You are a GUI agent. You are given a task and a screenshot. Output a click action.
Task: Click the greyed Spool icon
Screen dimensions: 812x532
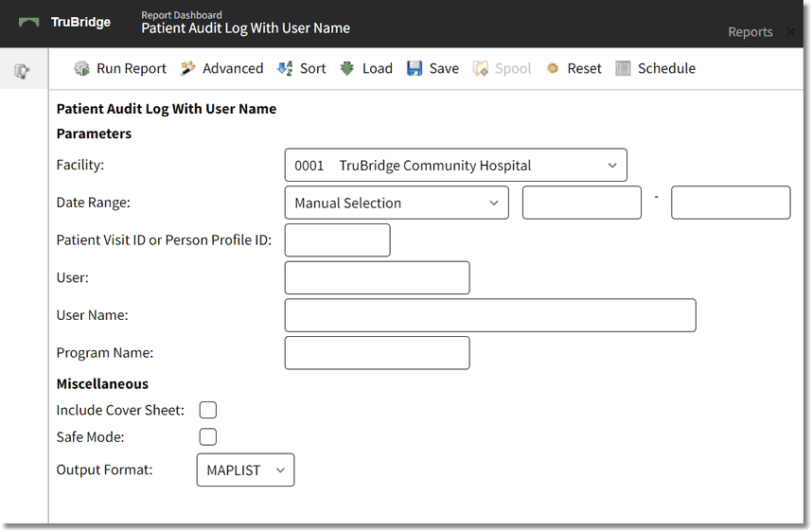click(x=480, y=68)
